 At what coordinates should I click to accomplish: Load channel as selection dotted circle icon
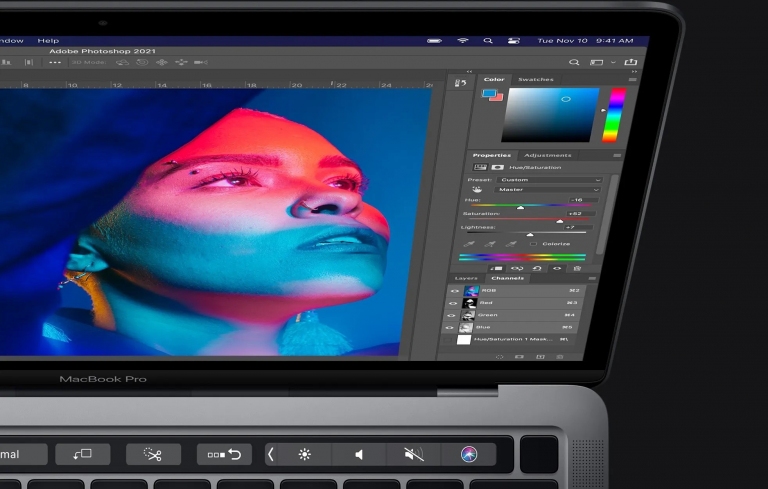point(499,357)
